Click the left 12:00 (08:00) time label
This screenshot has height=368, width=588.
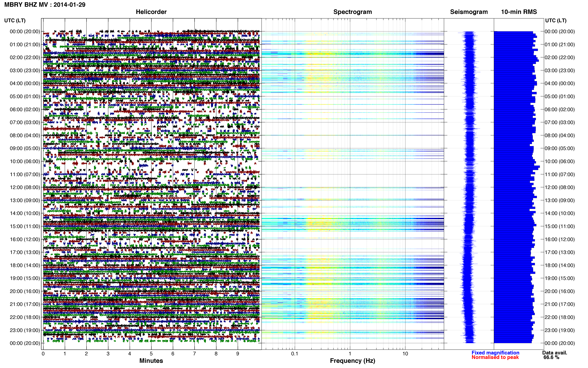[x=25, y=187]
